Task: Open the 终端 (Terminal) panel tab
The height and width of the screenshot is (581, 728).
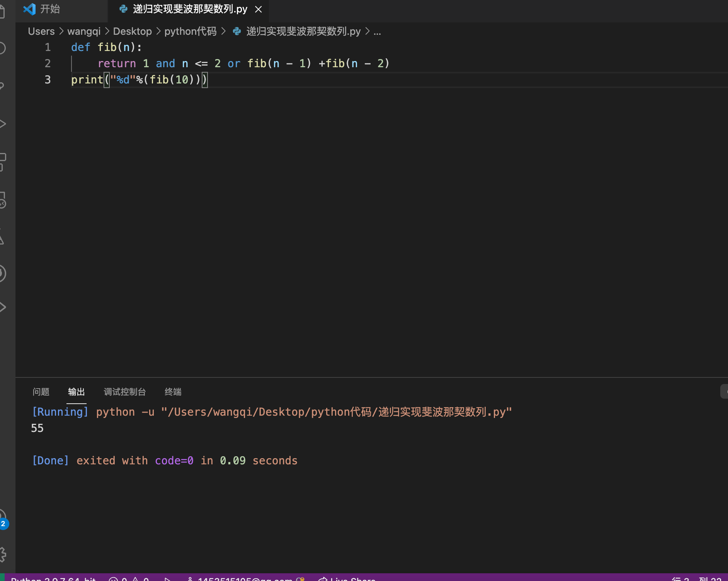Action: (x=173, y=392)
